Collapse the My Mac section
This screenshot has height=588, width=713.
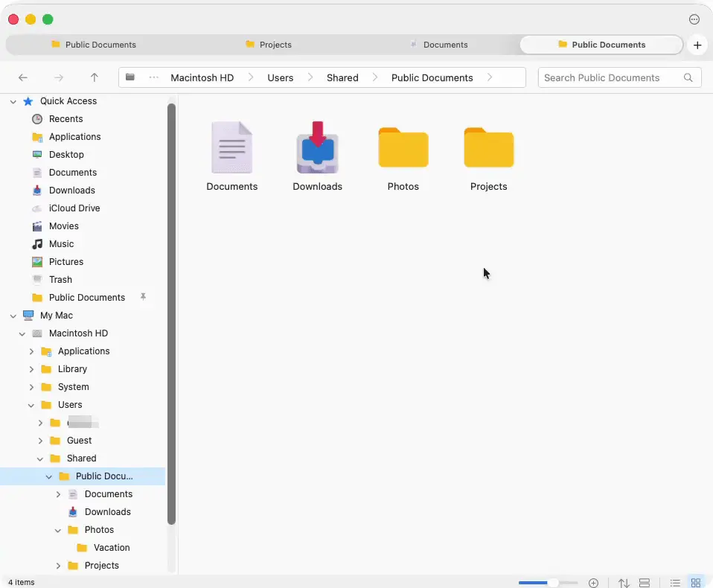point(13,316)
